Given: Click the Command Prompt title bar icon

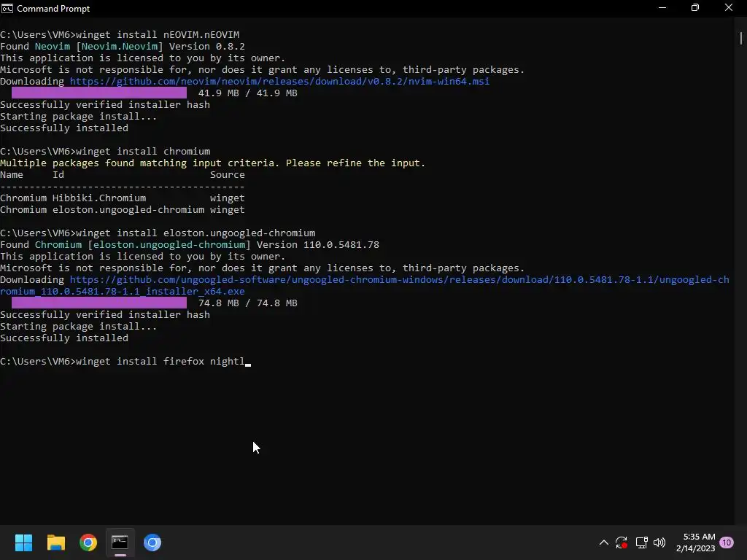Looking at the screenshot, I should [x=7, y=9].
